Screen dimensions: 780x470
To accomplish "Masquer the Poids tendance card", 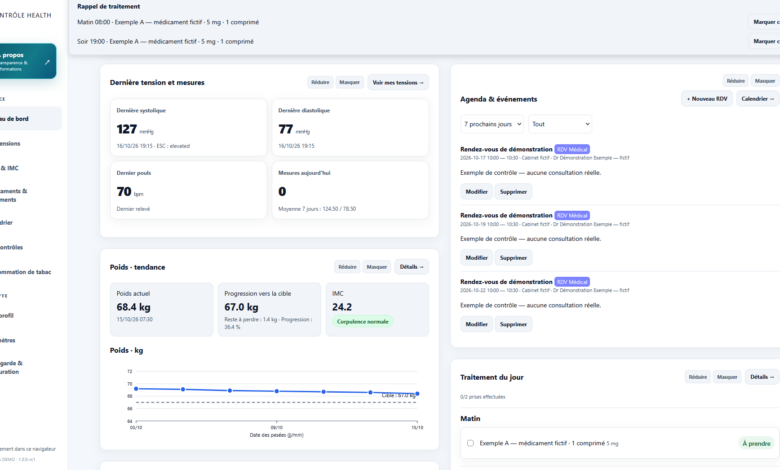I will 377,267.
